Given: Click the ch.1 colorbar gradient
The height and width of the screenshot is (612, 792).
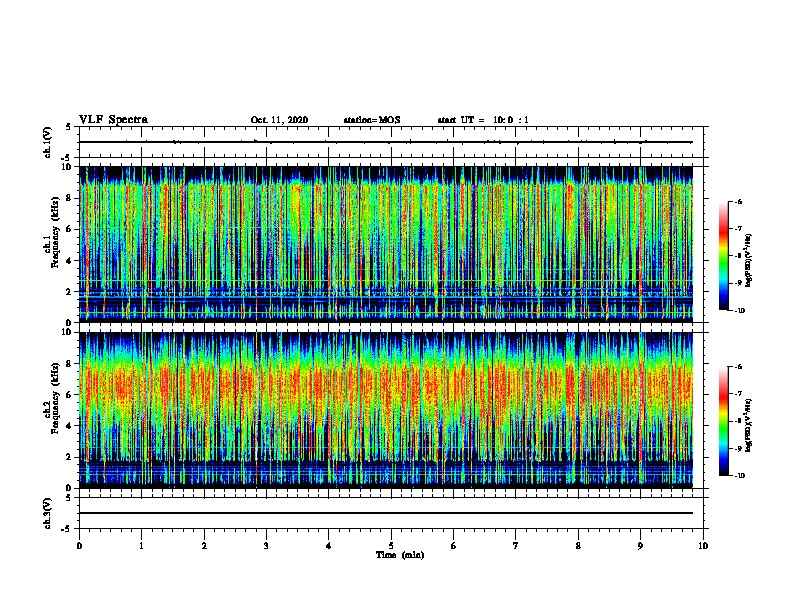Looking at the screenshot, I should [724, 256].
